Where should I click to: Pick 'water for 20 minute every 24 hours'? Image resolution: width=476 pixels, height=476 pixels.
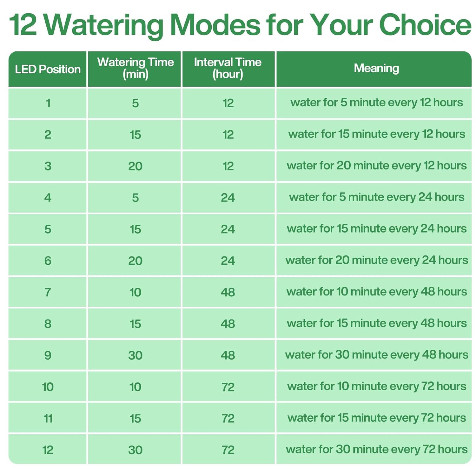(x=376, y=260)
